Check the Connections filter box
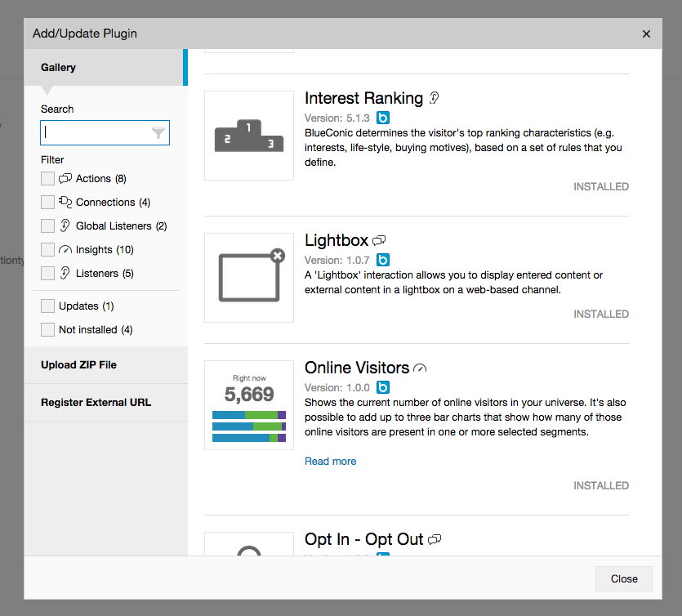The height and width of the screenshot is (616, 682). coord(48,202)
